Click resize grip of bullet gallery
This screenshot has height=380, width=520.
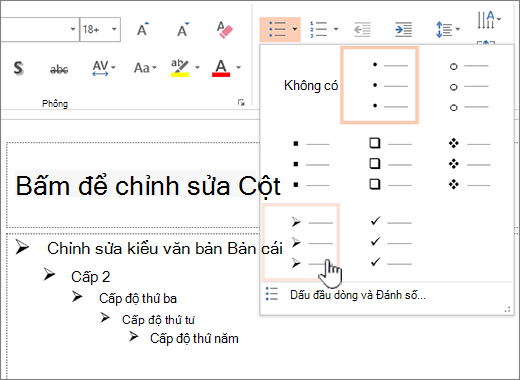coord(507,310)
